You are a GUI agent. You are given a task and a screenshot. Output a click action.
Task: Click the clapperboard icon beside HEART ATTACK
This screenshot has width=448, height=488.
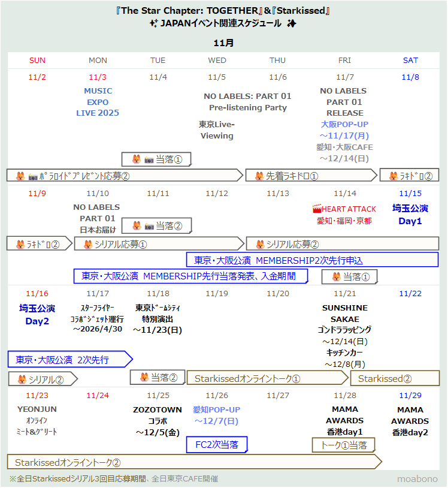pyautogui.click(x=317, y=209)
